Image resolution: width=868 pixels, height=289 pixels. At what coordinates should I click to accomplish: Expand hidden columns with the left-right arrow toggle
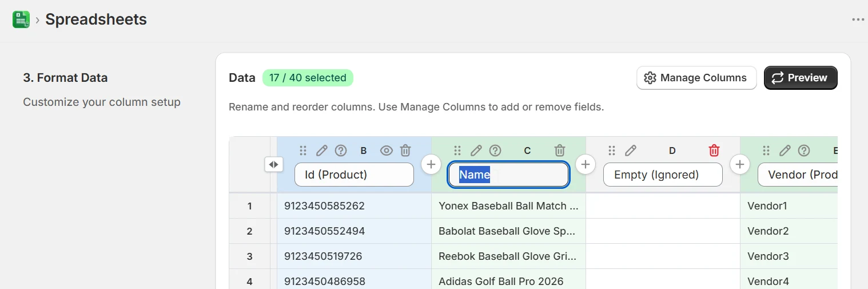274,164
